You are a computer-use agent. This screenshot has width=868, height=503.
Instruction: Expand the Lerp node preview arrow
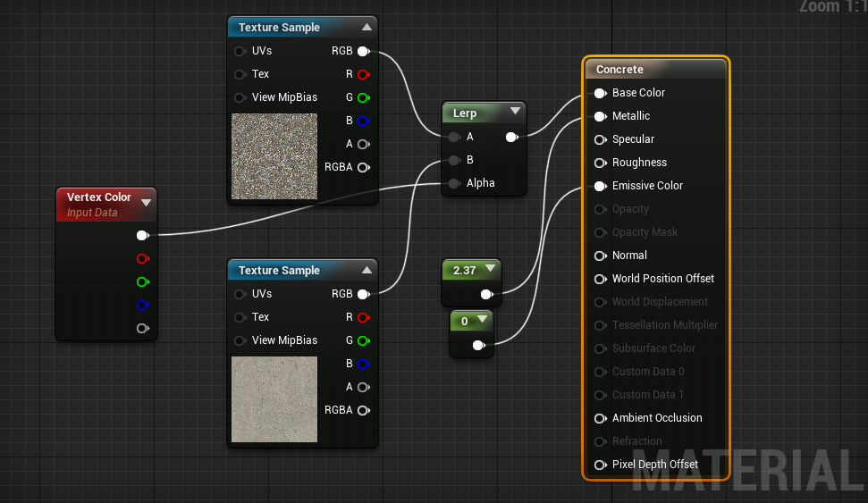515,111
